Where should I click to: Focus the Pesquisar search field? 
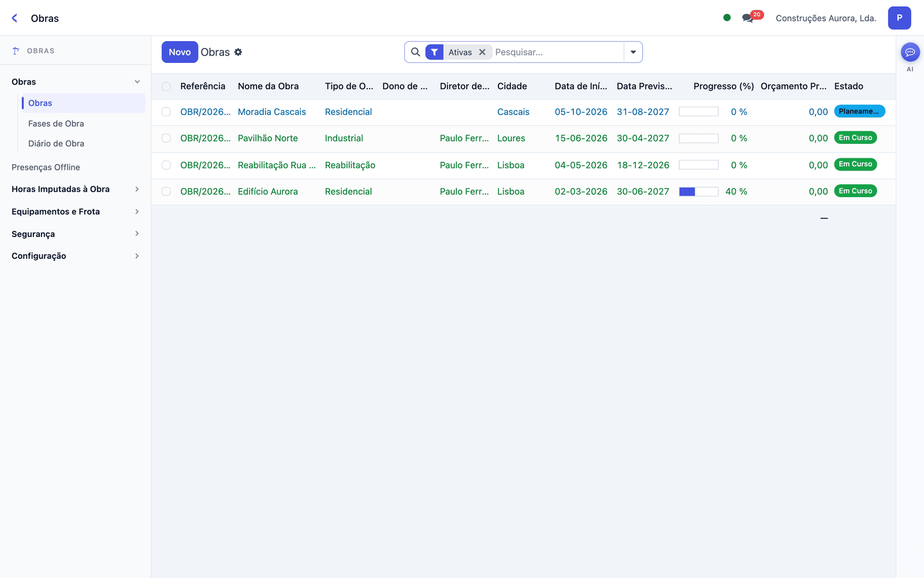click(557, 52)
